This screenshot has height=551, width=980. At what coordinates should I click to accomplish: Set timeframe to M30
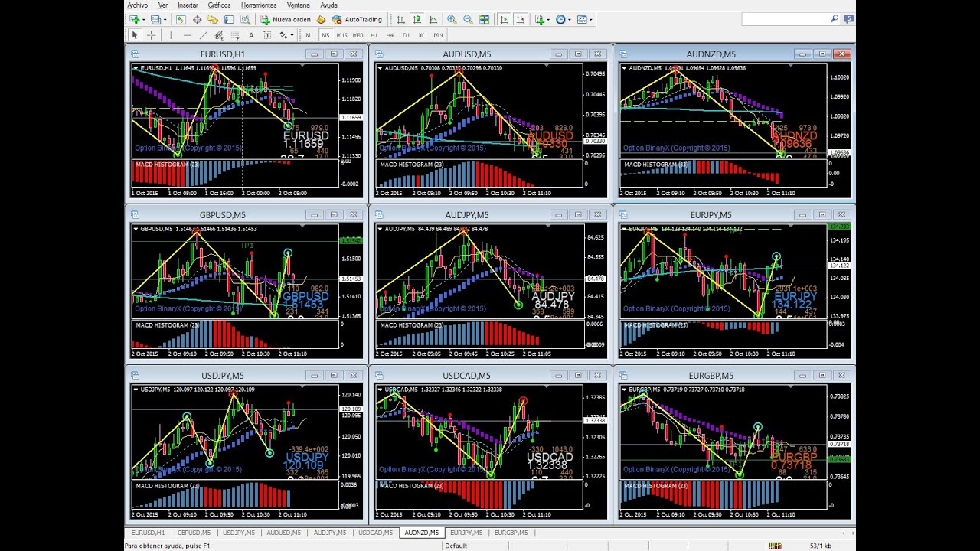358,35
